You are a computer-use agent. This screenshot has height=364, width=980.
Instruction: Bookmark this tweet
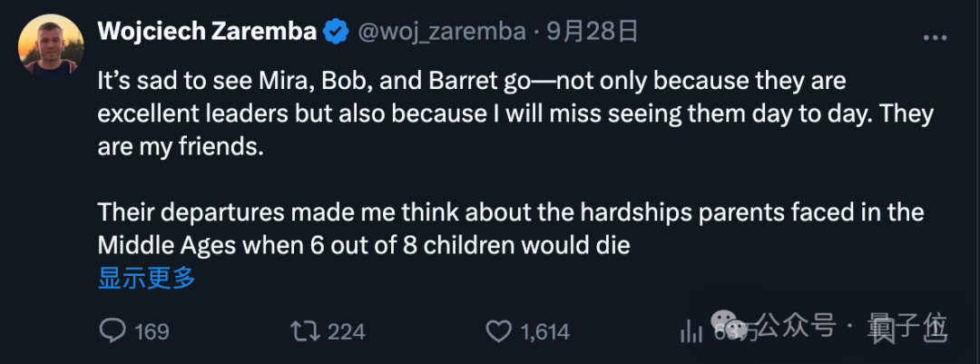pyautogui.click(x=882, y=331)
